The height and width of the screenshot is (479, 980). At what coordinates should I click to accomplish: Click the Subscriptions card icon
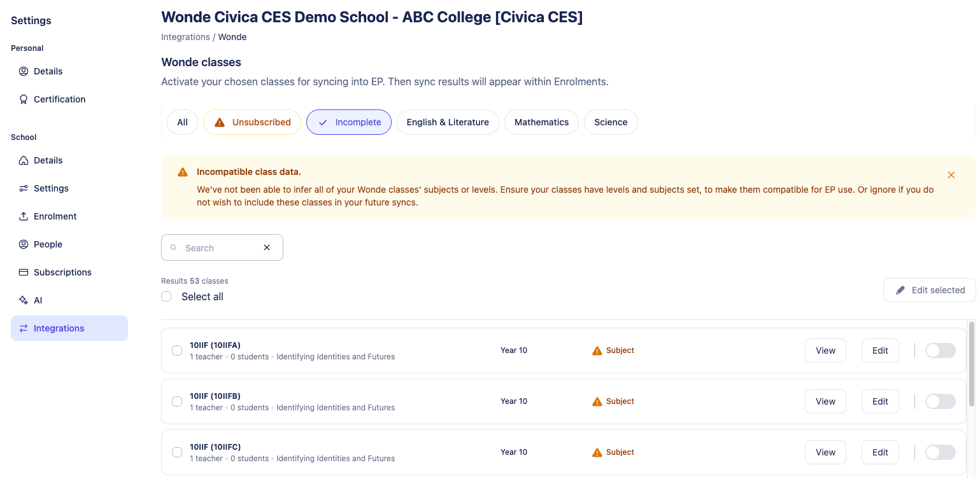[24, 272]
